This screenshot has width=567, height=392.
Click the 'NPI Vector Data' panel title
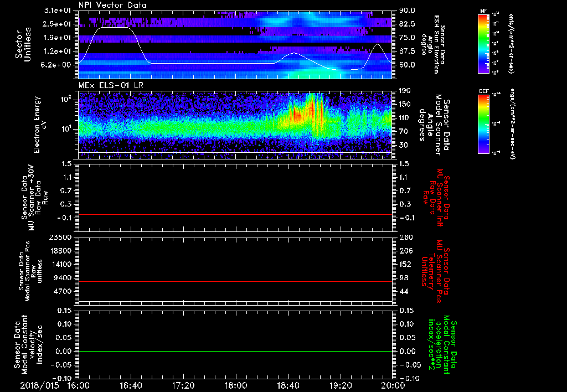(x=112, y=5)
